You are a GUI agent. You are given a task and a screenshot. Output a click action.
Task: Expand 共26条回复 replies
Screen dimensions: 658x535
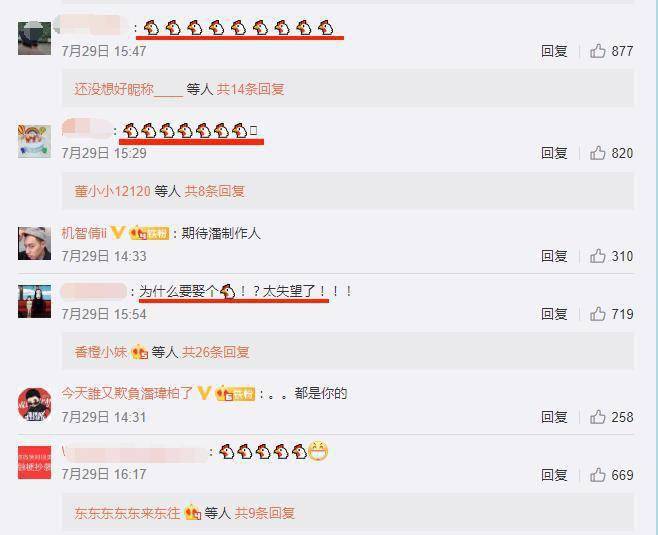click(216, 352)
